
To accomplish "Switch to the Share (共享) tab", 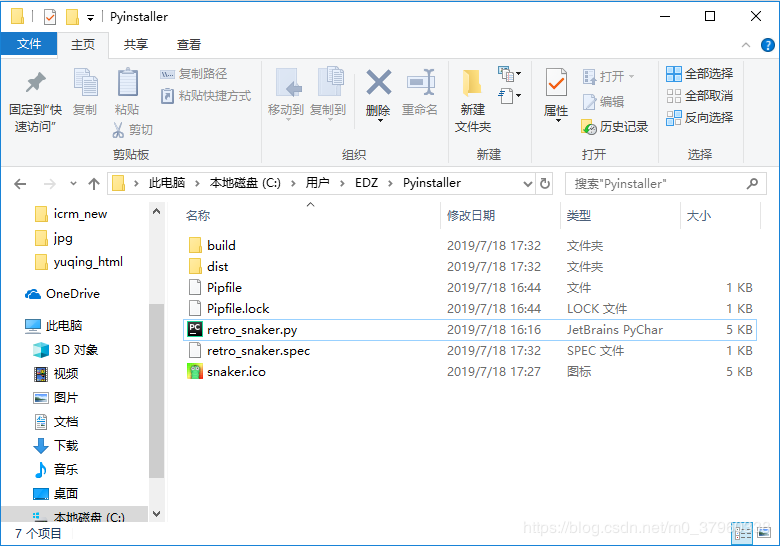I will (135, 45).
